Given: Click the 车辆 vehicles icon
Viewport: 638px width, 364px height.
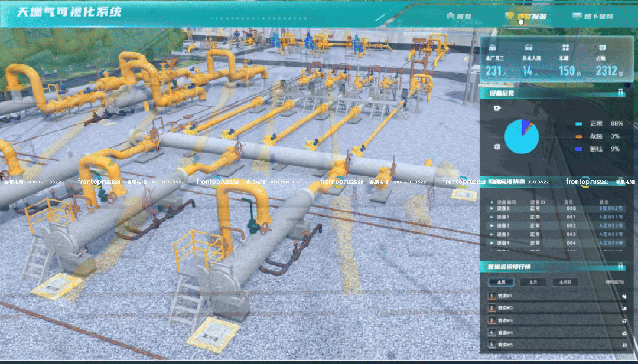Looking at the screenshot, I should click(x=565, y=47).
